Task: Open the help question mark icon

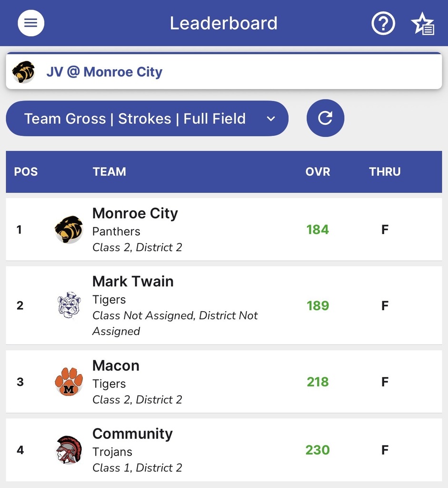Action: point(383,23)
